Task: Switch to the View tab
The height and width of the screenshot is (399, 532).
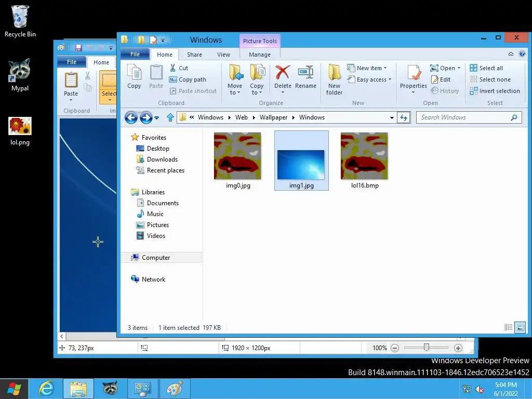Action: [x=223, y=55]
